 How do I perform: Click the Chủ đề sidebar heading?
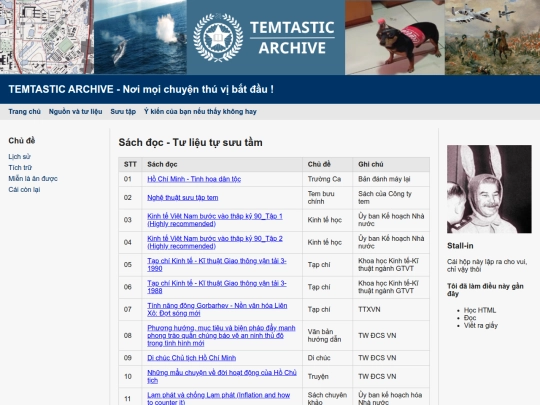pos(22,141)
